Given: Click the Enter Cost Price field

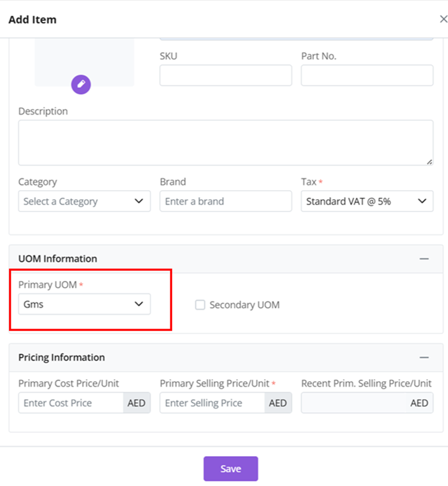Looking at the screenshot, I should [x=70, y=403].
